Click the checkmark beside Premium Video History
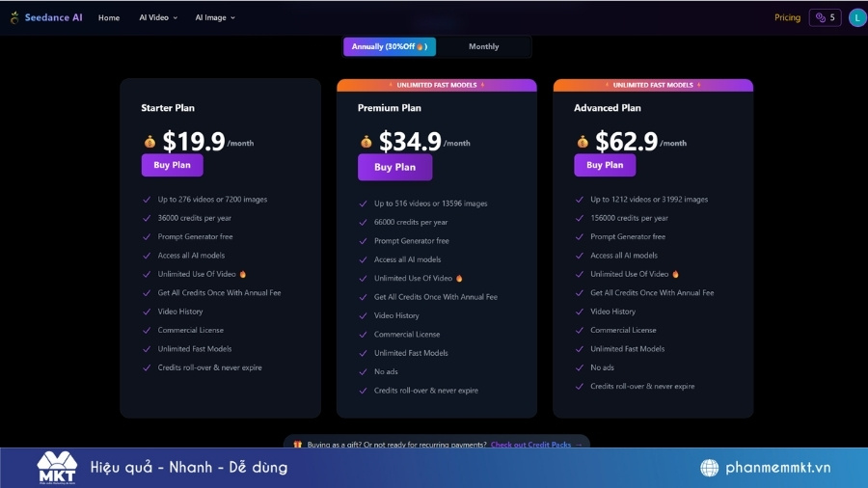The width and height of the screenshot is (868, 488). tap(364, 316)
